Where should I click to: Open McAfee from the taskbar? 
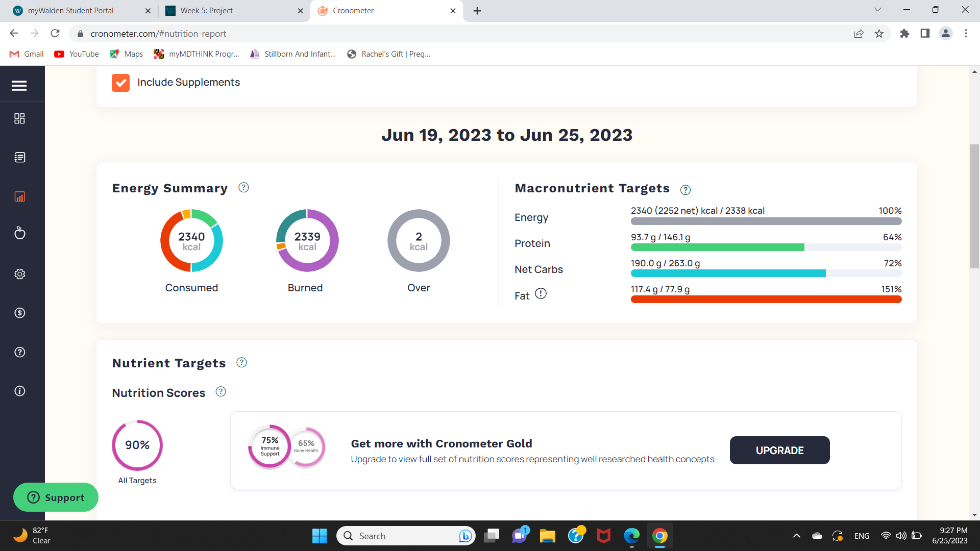[603, 536]
